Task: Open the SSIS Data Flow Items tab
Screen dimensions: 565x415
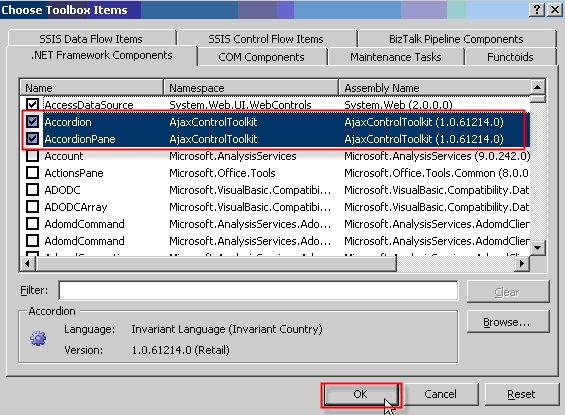Action: [x=91, y=39]
